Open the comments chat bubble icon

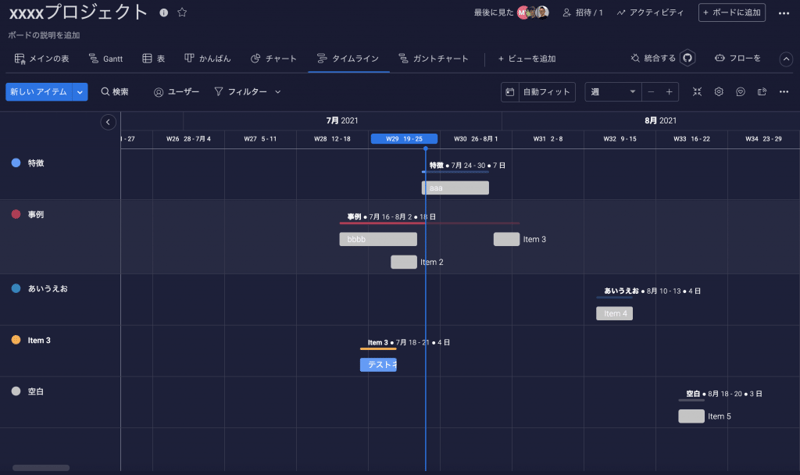tap(740, 92)
